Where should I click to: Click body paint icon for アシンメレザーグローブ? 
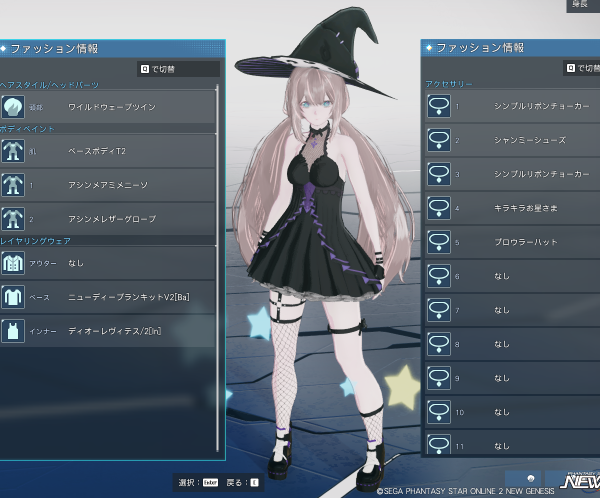tap(13, 219)
